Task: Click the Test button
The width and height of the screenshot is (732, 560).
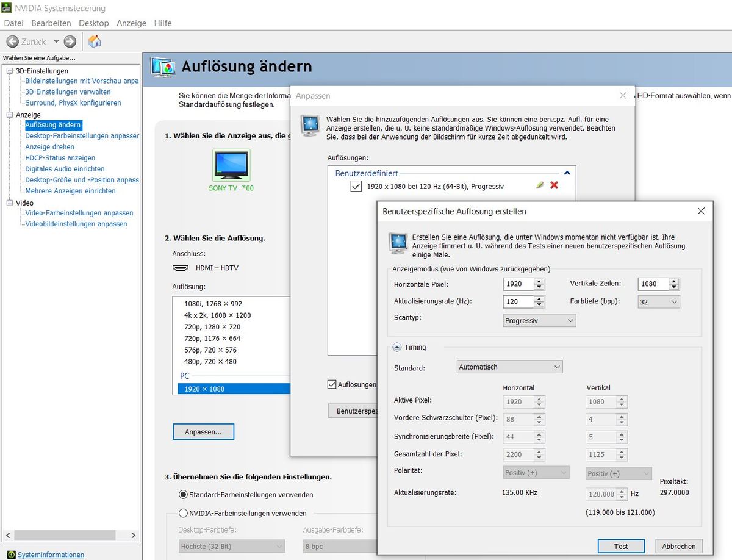Action: 621,546
